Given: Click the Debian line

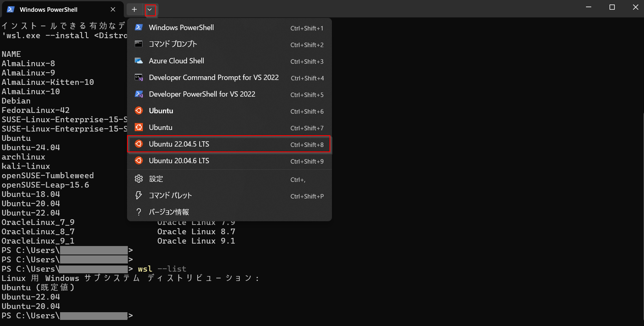Looking at the screenshot, I should (x=16, y=101).
